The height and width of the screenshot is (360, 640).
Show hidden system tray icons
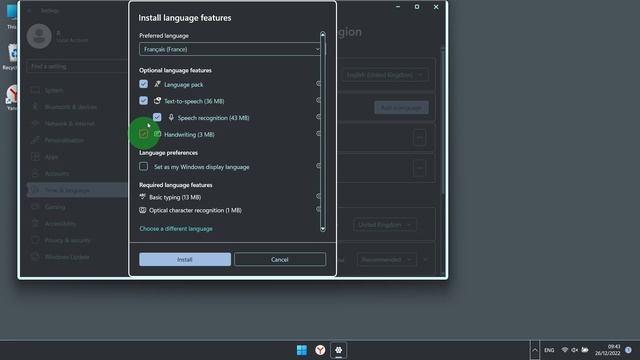[535, 350]
